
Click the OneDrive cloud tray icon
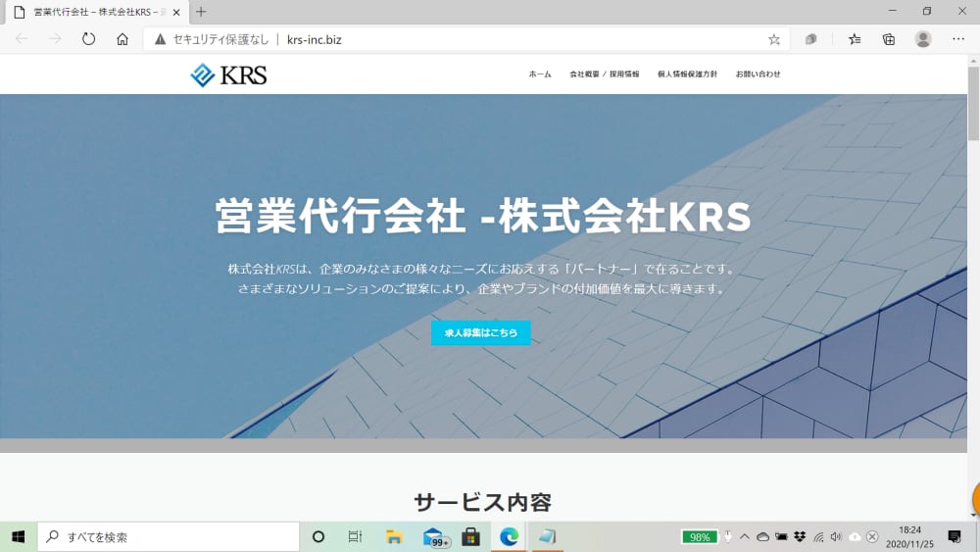762,536
